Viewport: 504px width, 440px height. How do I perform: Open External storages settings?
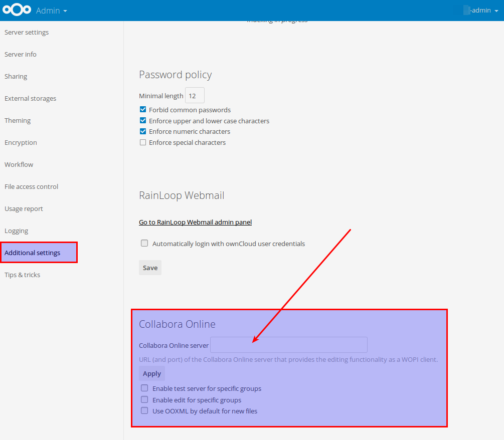31,99
